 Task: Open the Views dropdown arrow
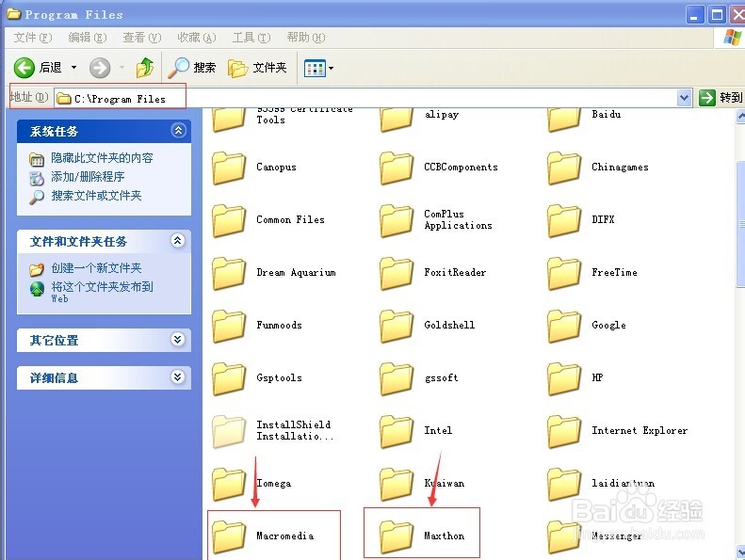(332, 69)
